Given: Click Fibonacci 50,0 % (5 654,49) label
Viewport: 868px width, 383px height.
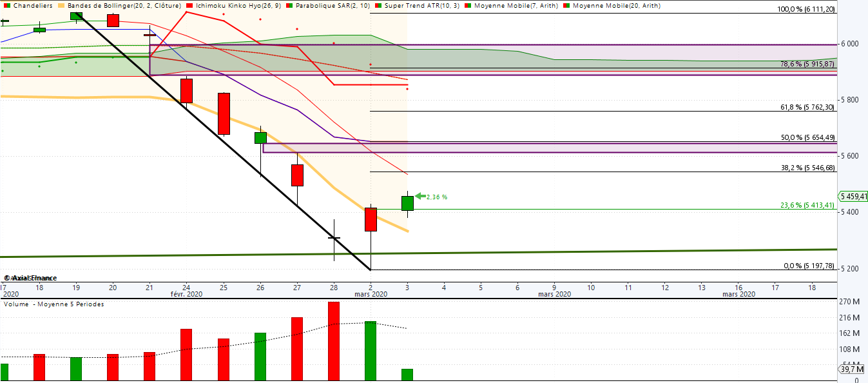Looking at the screenshot, I should tap(807, 137).
